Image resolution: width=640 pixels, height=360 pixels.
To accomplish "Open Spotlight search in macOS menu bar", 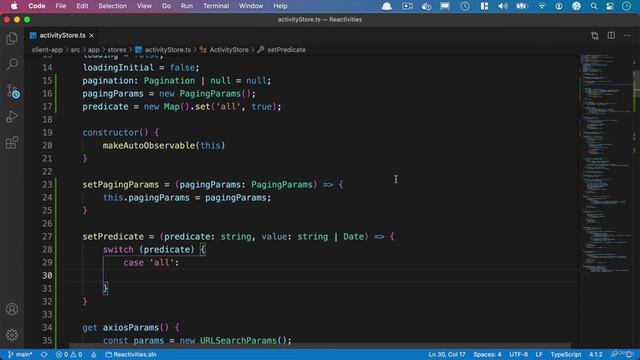I will point(594,6).
